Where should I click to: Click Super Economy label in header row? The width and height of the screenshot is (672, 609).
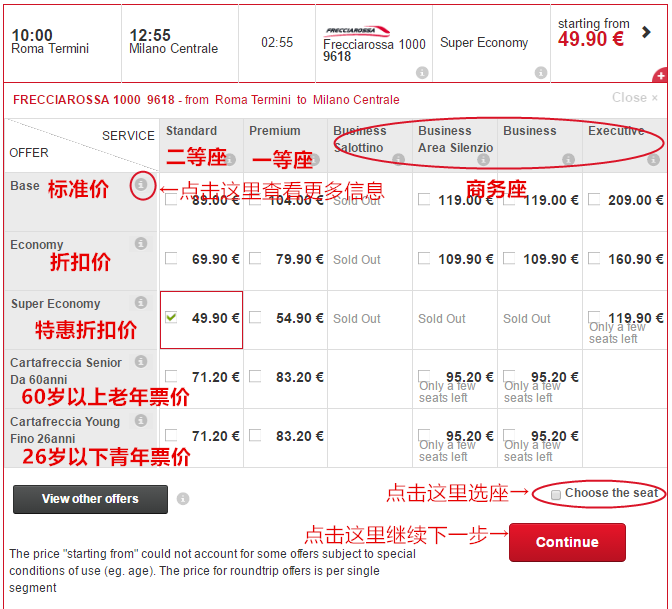tap(484, 43)
